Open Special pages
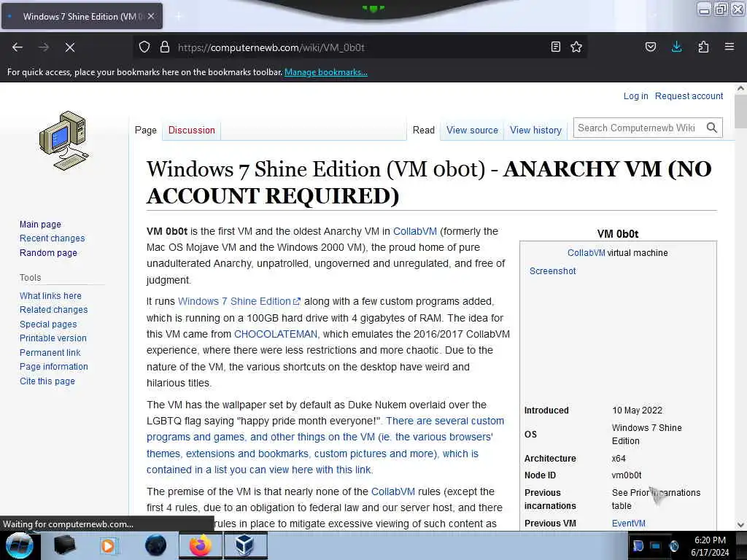The height and width of the screenshot is (560, 747). (48, 324)
